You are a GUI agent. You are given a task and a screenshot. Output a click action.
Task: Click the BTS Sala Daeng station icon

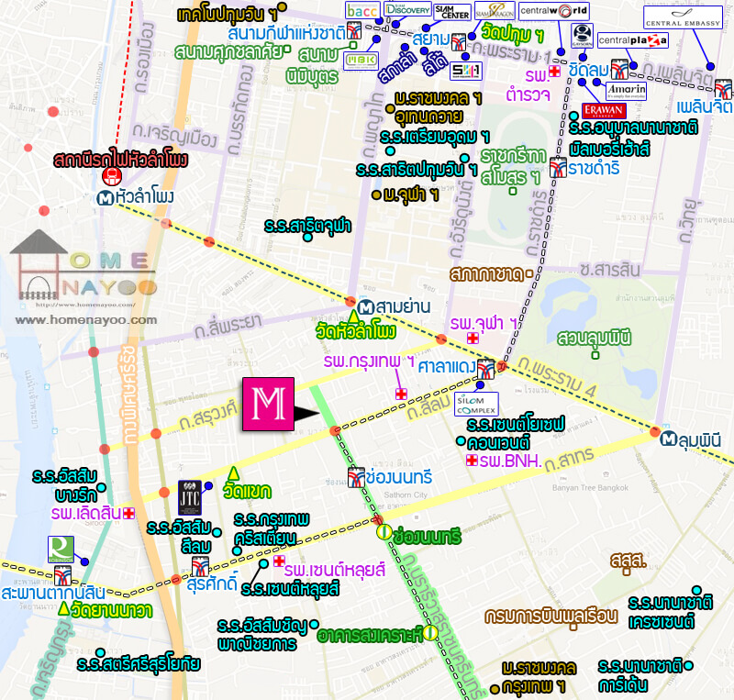pos(484,369)
